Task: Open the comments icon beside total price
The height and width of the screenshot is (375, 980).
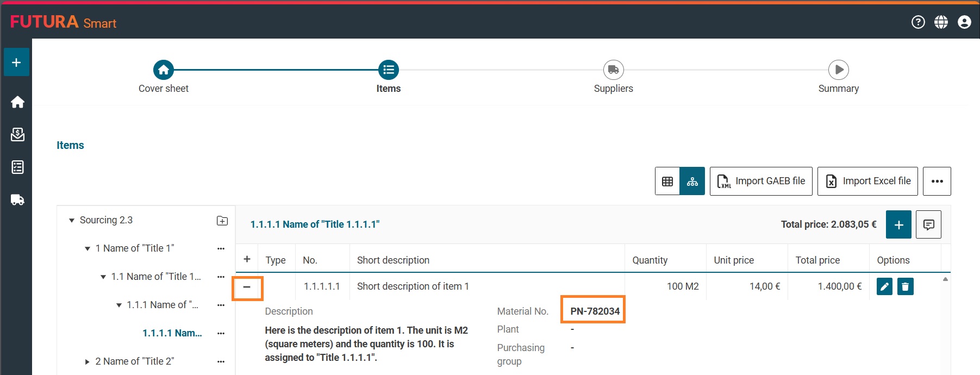Action: tap(928, 224)
